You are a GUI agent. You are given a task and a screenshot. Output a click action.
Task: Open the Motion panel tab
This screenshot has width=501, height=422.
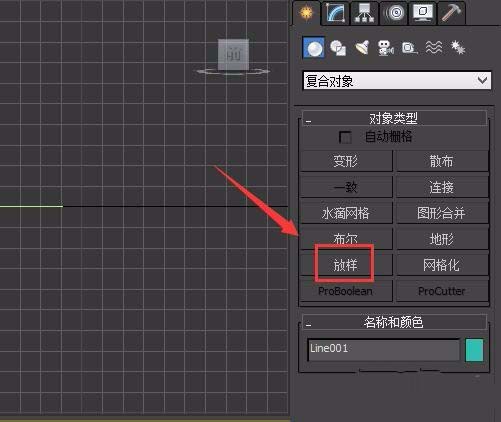click(x=394, y=13)
